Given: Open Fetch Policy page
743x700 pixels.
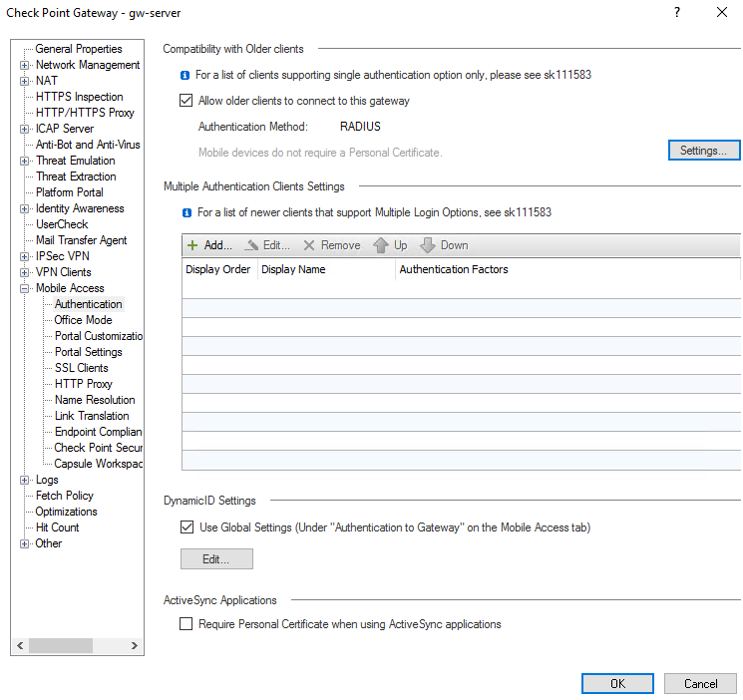Looking at the screenshot, I should click(x=65, y=496).
